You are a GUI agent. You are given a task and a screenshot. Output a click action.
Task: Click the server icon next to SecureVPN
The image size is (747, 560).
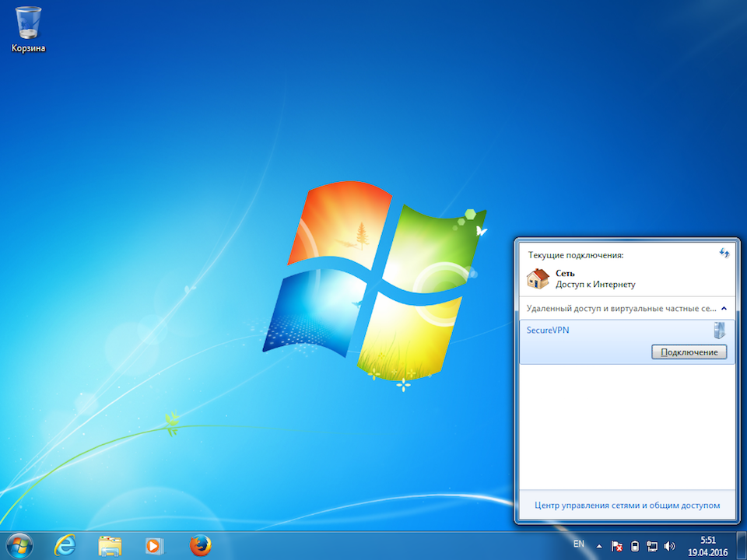(x=719, y=330)
